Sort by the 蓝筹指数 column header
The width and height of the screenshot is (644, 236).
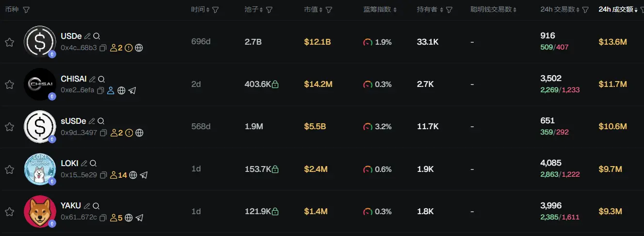pyautogui.click(x=380, y=10)
